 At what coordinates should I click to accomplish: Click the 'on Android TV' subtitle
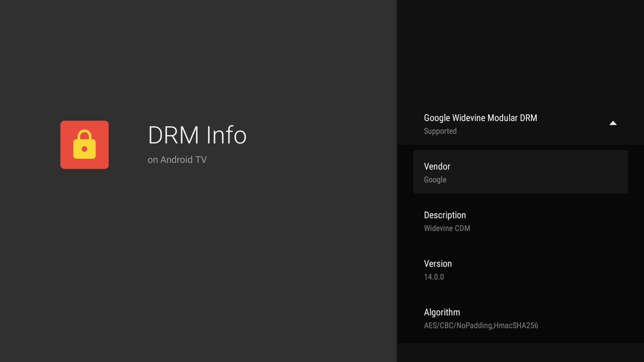177,160
